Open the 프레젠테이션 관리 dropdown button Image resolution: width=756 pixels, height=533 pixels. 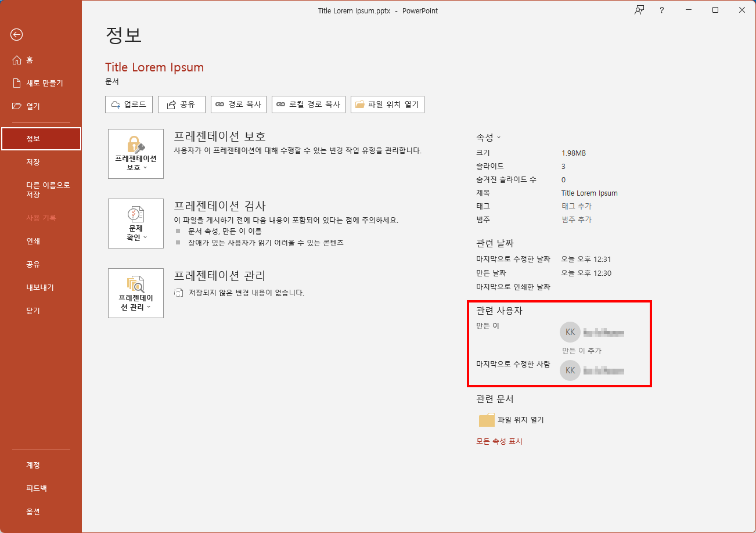[x=136, y=293]
